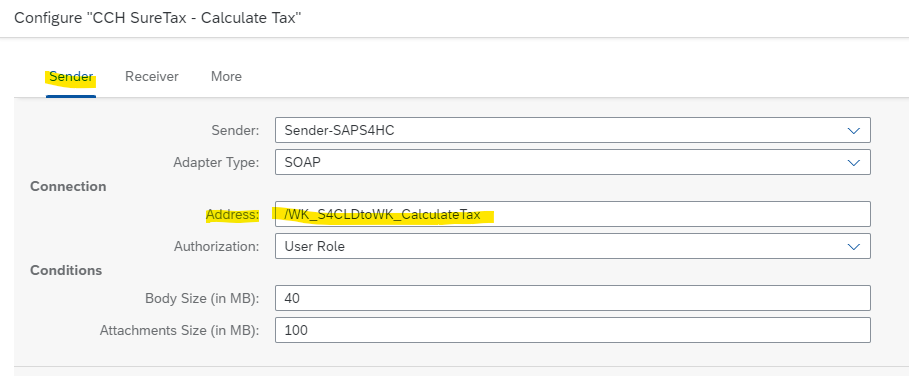Switch to the Sender tab
Viewport: 909px width, 376px height.
(x=71, y=76)
